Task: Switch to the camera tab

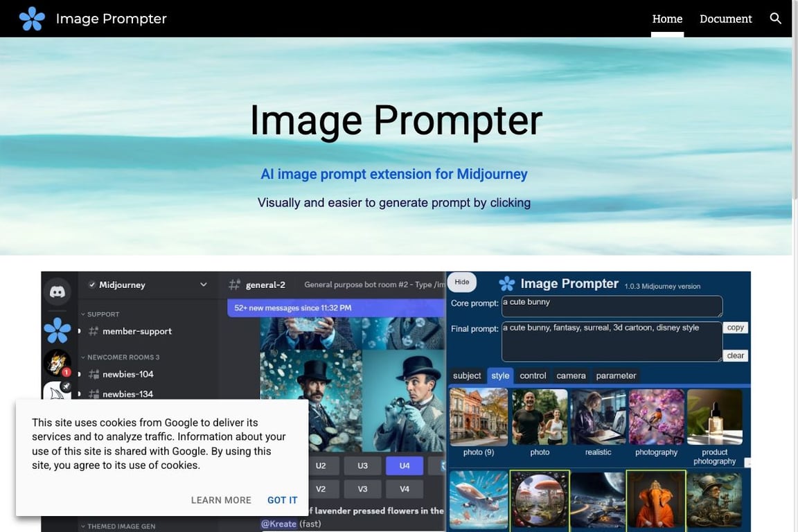Action: (571, 375)
